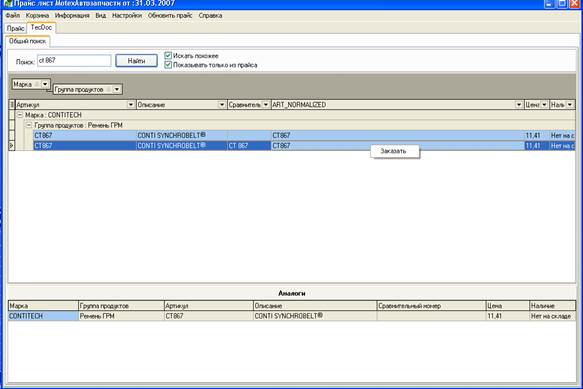This screenshot has height=389, width=583.
Task: Choose Заказать in the context menu
Action: click(x=395, y=151)
